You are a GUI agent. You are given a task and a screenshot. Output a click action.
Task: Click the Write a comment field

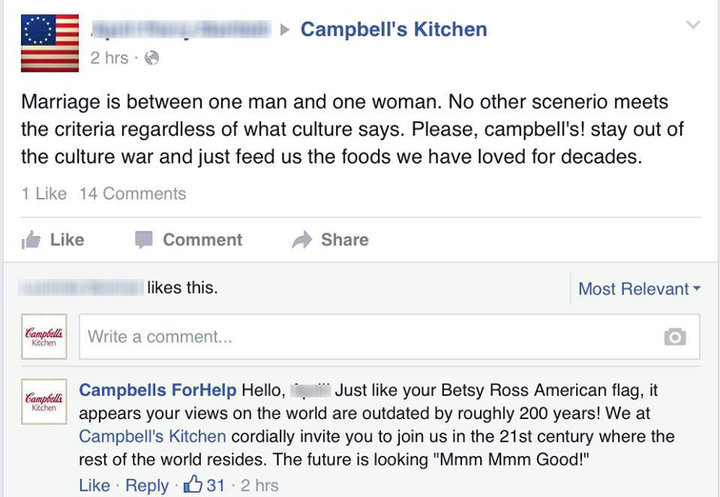click(x=365, y=337)
